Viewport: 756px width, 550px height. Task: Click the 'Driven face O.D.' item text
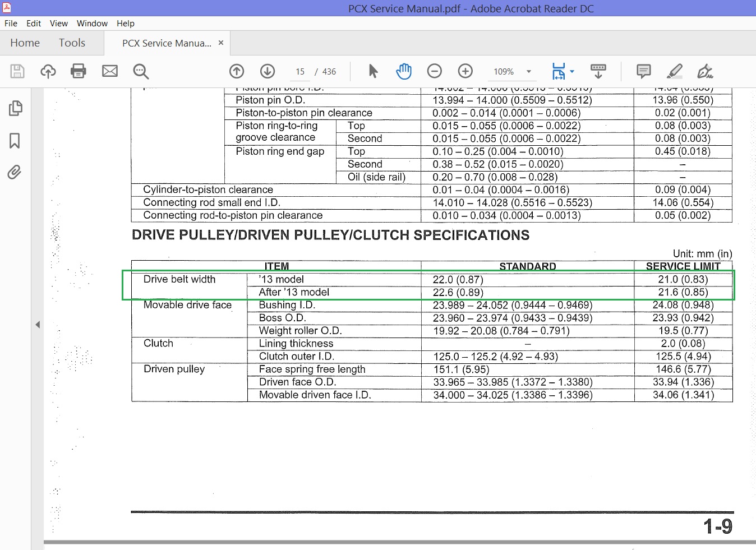297,382
